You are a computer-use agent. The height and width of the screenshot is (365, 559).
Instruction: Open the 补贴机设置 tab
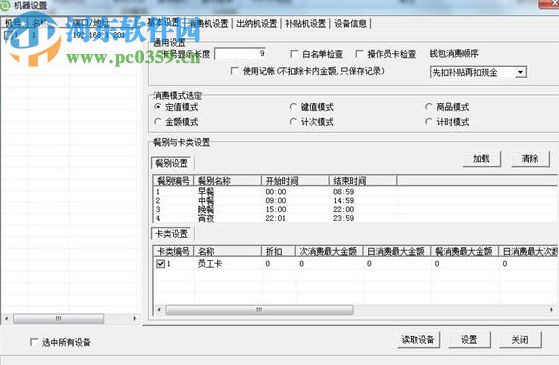tap(306, 24)
